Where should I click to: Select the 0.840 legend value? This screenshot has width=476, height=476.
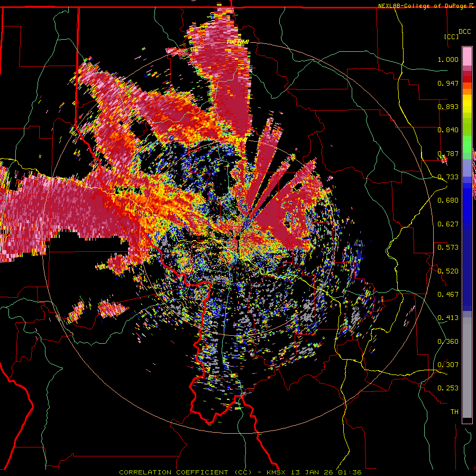(x=448, y=130)
